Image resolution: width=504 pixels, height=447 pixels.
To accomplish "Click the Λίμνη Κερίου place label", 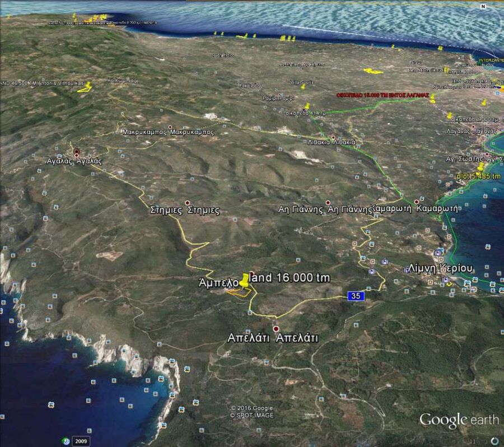I will [441, 268].
